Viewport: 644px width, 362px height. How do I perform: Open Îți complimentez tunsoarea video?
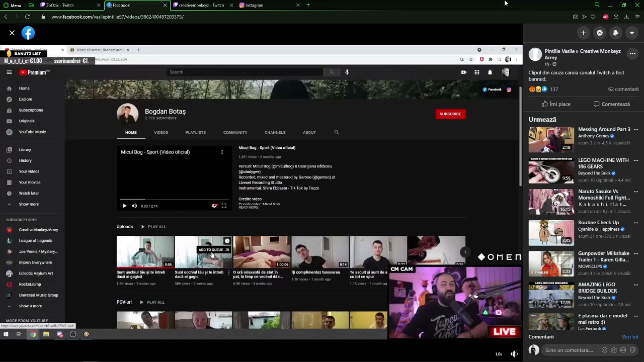[x=320, y=252]
